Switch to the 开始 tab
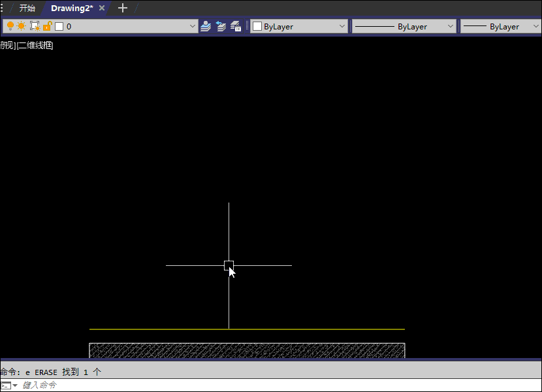The height and width of the screenshot is (392, 542). 27,8
